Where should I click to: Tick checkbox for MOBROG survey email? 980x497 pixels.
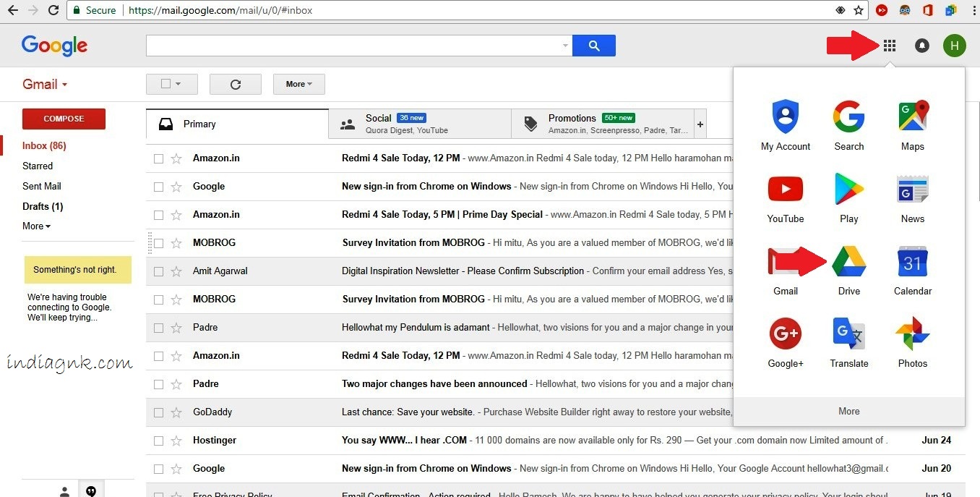[x=159, y=243]
